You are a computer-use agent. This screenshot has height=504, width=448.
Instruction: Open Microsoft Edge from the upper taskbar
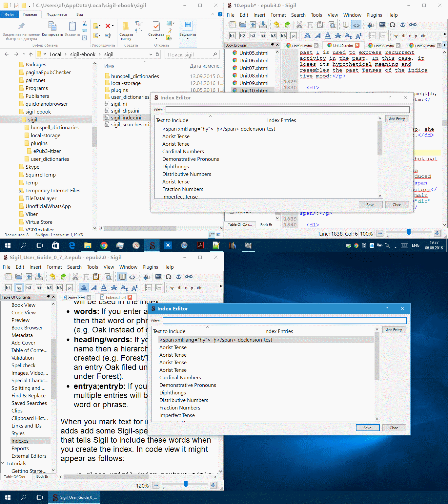(x=72, y=245)
